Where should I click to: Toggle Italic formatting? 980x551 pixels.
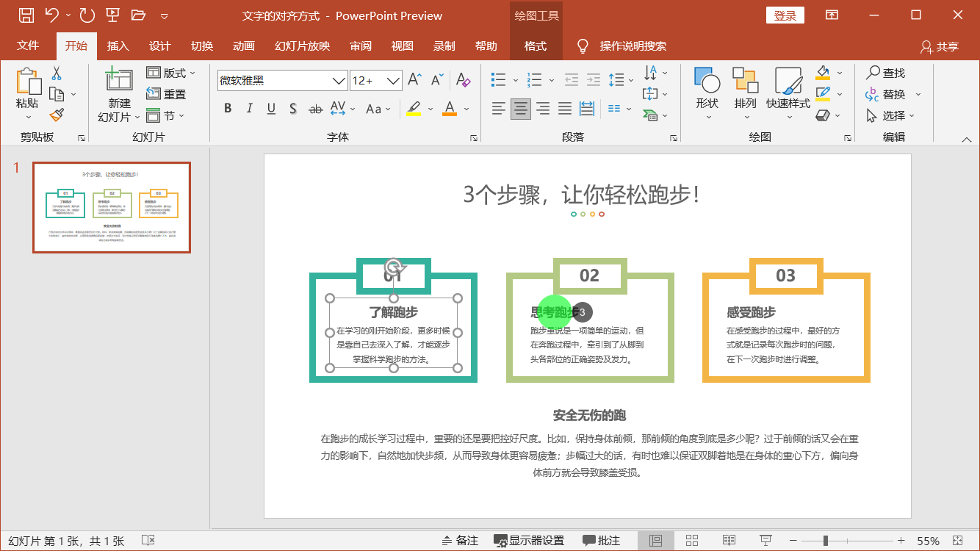tap(250, 109)
